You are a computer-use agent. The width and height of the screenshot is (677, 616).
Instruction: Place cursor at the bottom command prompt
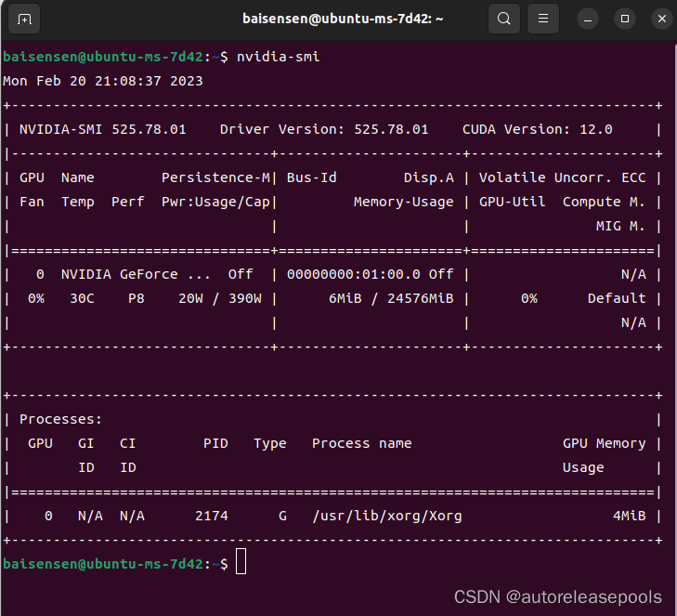point(241,563)
